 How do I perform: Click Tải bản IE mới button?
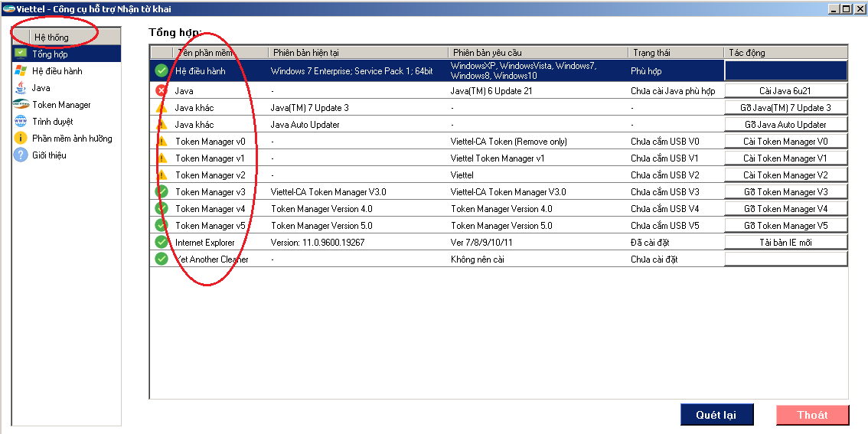click(785, 243)
